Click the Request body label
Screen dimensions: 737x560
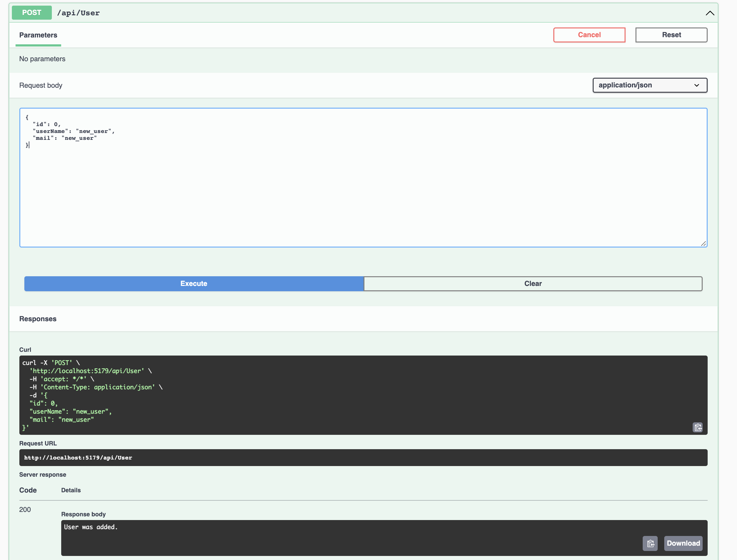(41, 85)
